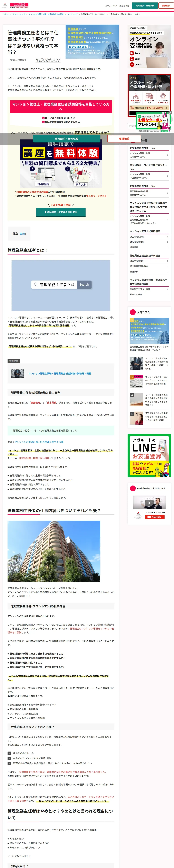The image size is (174, 868).
Task: Click the コラムトップ breadcrumb link
Action: coord(72,14)
